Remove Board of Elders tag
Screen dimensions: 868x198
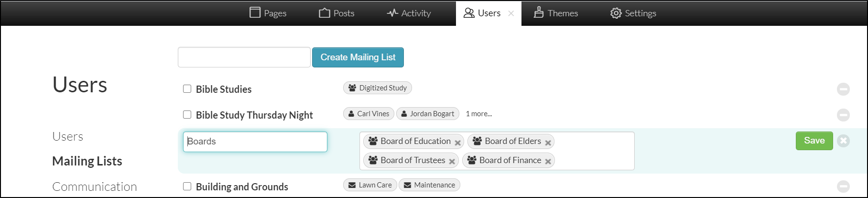548,143
